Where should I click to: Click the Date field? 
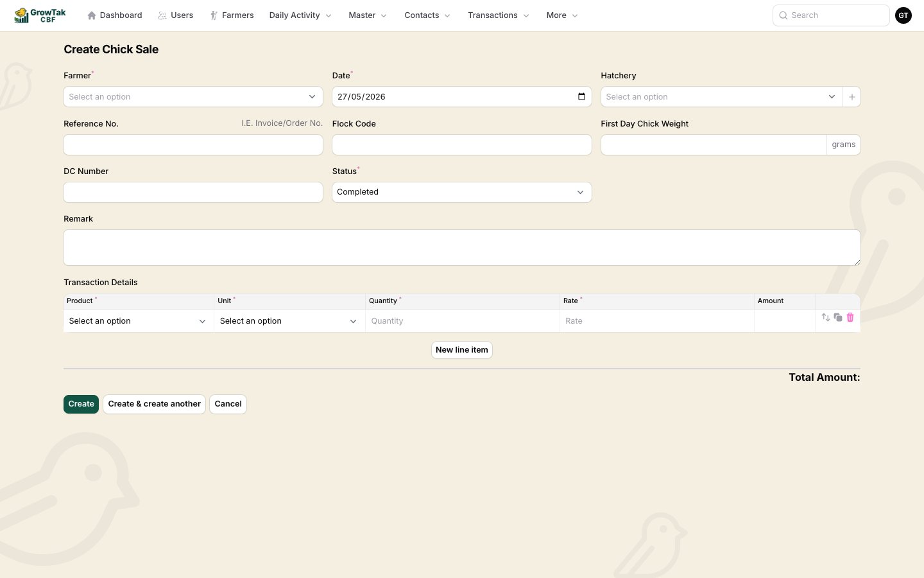click(462, 97)
